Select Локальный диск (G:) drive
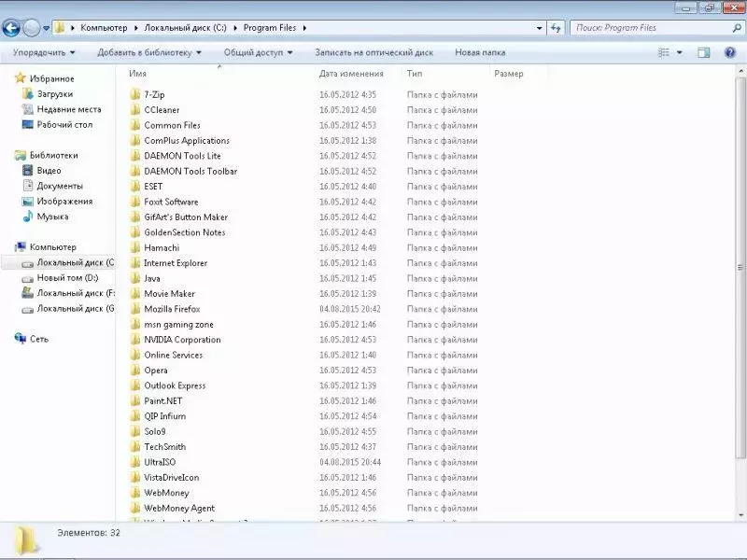 coord(76,308)
